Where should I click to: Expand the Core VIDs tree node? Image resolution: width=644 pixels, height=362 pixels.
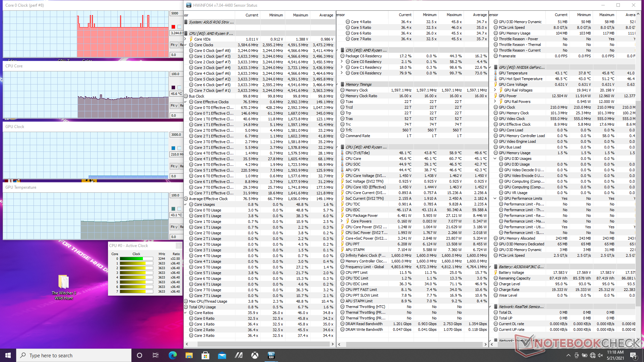[x=185, y=39]
